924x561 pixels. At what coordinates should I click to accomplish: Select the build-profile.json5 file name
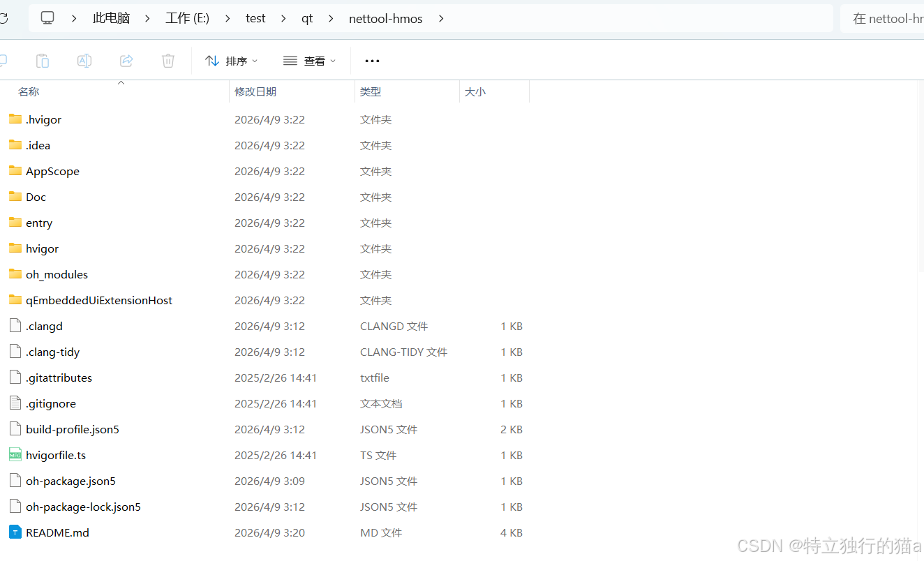click(73, 429)
